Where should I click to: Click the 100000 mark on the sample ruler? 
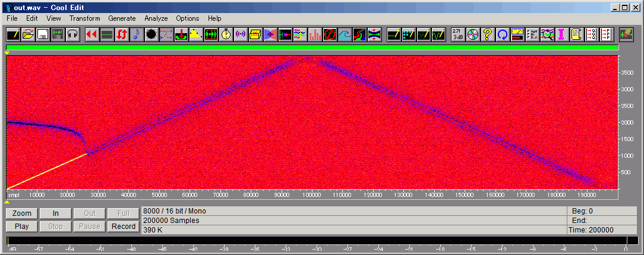(x=311, y=195)
